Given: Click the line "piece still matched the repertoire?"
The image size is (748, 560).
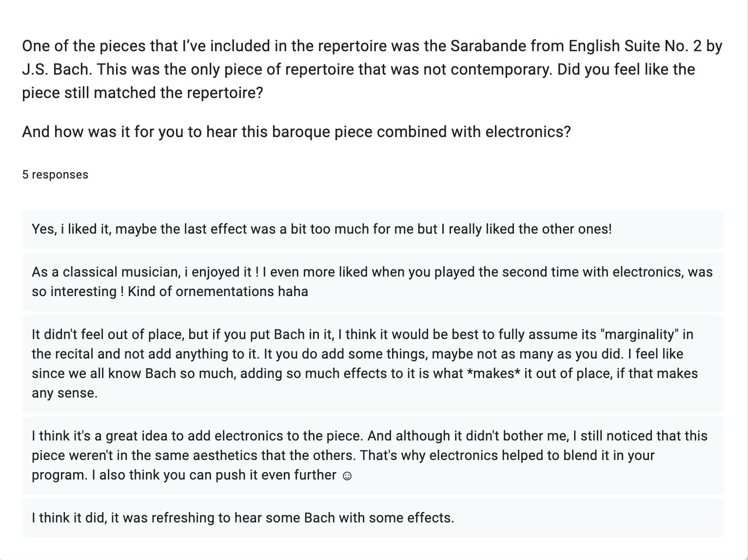Looking at the screenshot, I should pyautogui.click(x=142, y=93).
